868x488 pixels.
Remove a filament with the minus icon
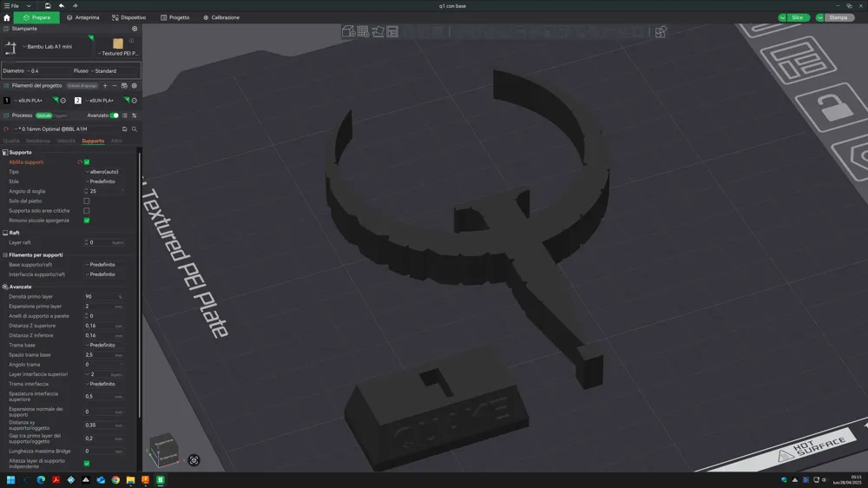point(115,86)
